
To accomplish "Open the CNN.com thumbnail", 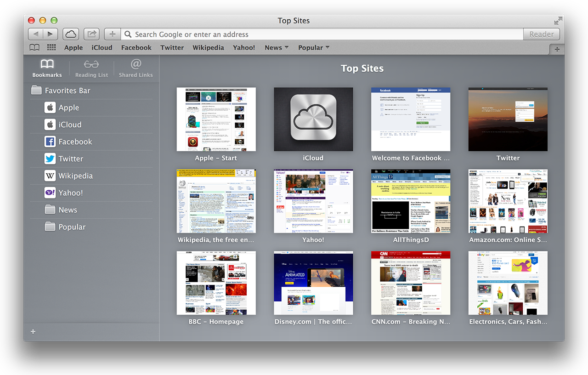I will tap(411, 283).
